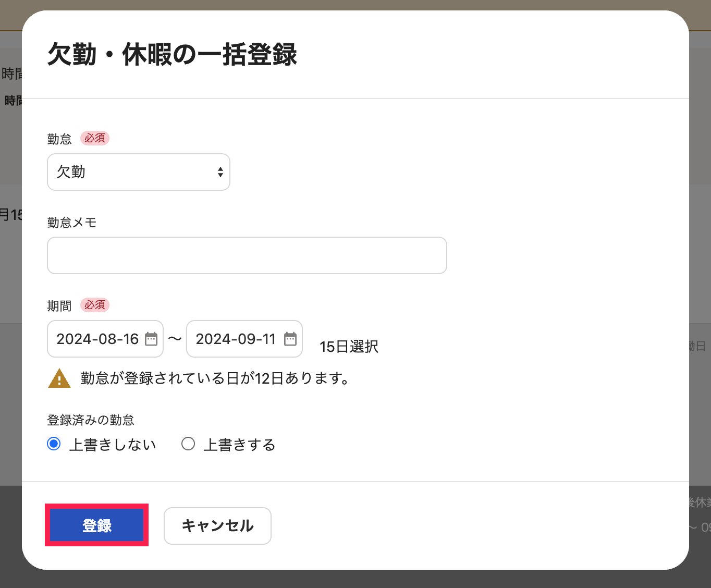Screen dimensions: 711x588
Task: Open calendar icon for end date 2024-09-11
Action: pos(290,339)
